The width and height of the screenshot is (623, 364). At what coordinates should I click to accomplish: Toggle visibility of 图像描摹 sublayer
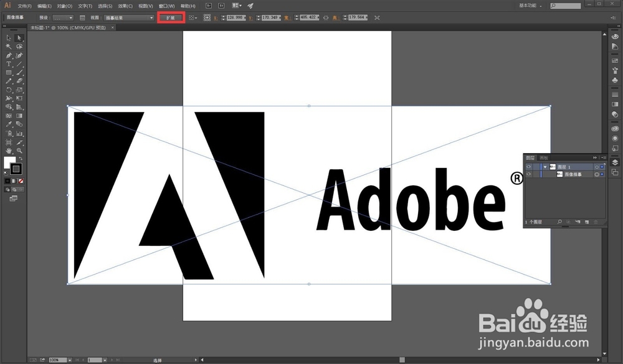pos(528,174)
